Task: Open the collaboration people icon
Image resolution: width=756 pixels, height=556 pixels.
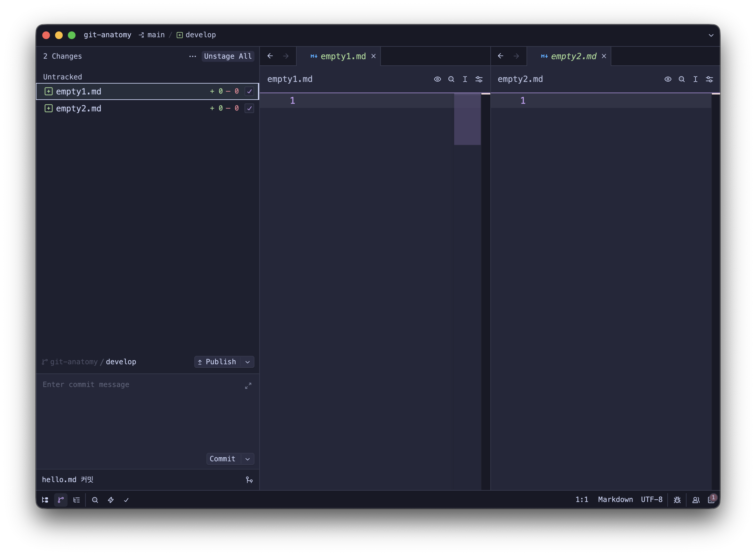Action: tap(696, 500)
